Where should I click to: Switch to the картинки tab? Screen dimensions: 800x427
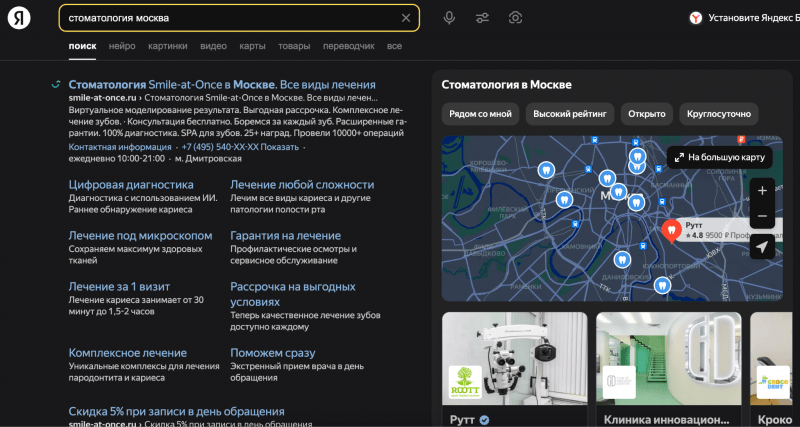click(167, 46)
